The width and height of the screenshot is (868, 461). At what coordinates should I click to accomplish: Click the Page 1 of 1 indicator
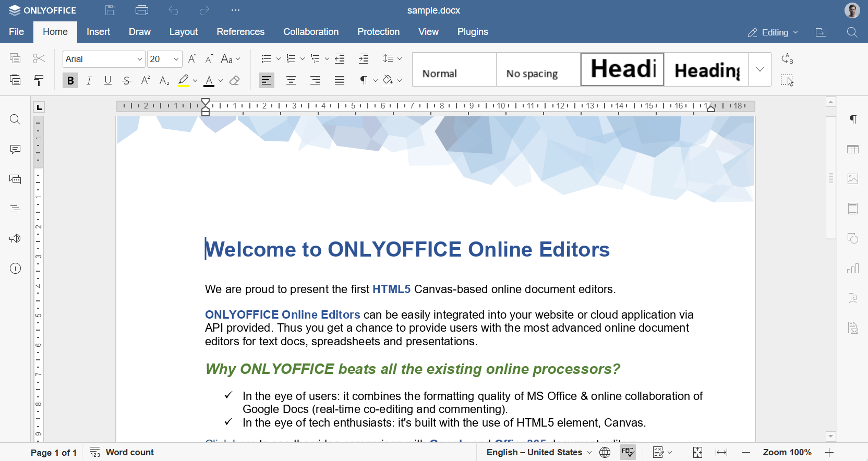click(x=54, y=453)
